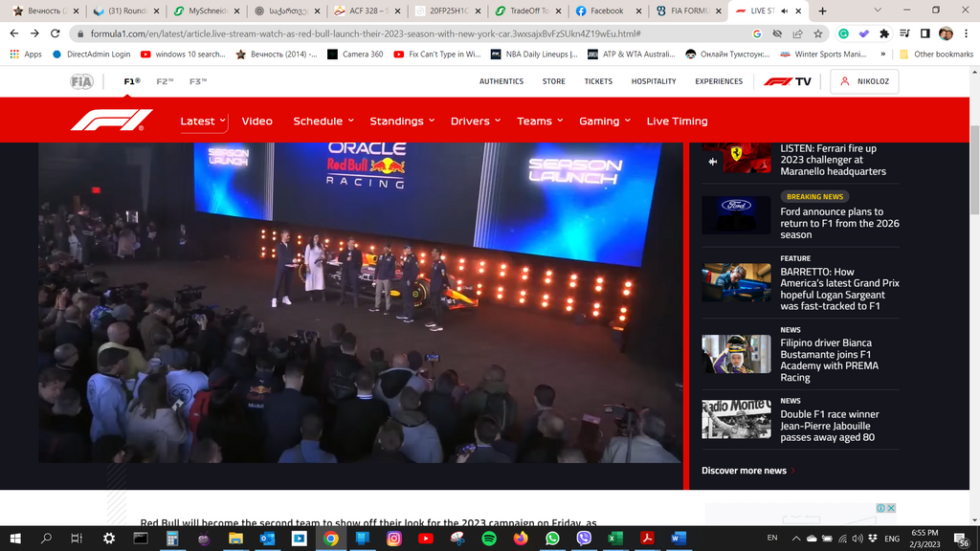Open Excel from the taskbar
Screen dimensions: 980x551
(x=615, y=538)
